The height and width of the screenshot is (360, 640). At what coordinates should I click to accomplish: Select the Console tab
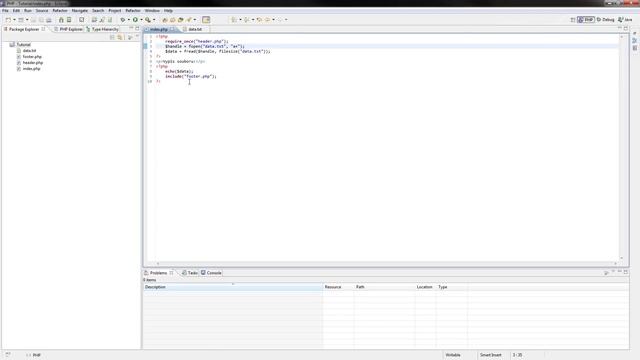211,273
